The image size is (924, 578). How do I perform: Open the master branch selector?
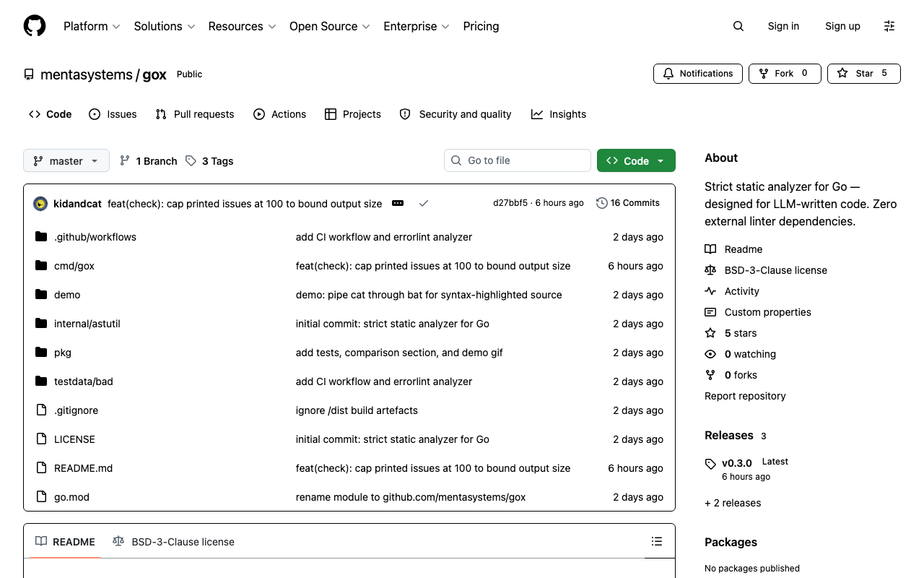tap(66, 160)
